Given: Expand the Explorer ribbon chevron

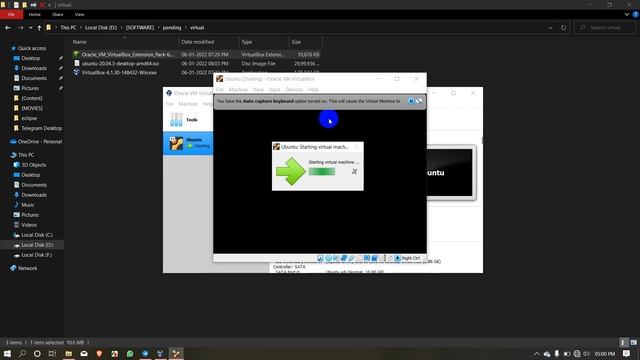Looking at the screenshot, I should pos(627,14).
